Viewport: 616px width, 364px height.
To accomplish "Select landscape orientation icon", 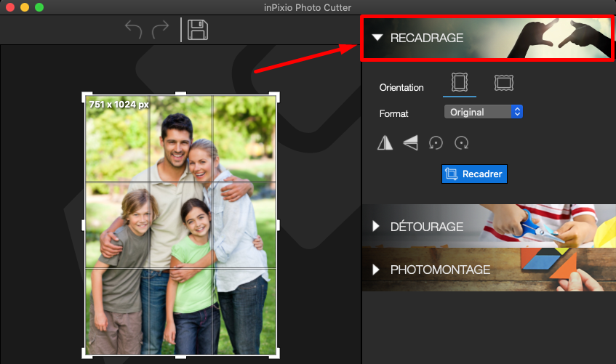I will (504, 83).
